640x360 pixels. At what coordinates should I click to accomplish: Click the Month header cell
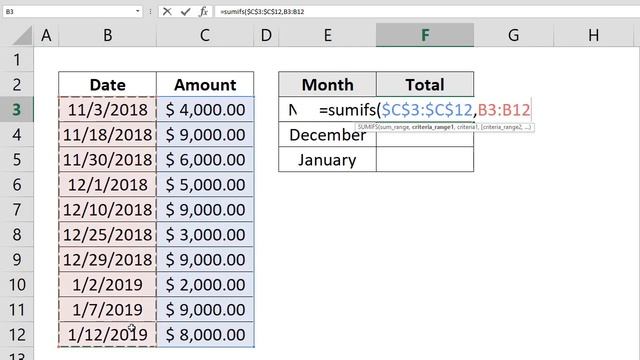click(x=327, y=84)
